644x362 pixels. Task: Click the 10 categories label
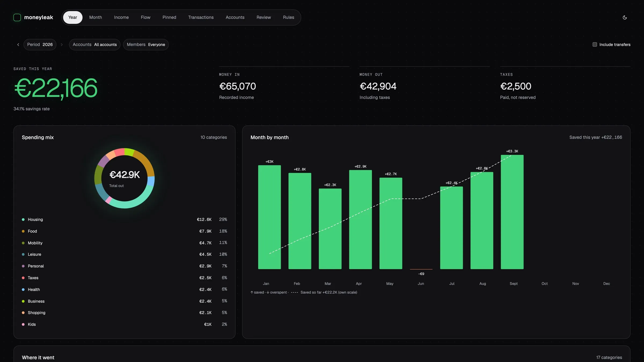coord(214,137)
